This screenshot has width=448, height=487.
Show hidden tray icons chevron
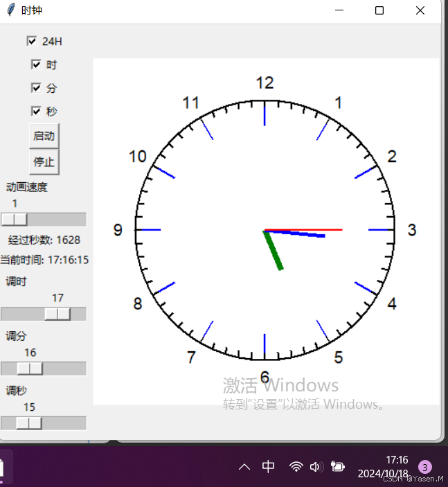tap(244, 467)
